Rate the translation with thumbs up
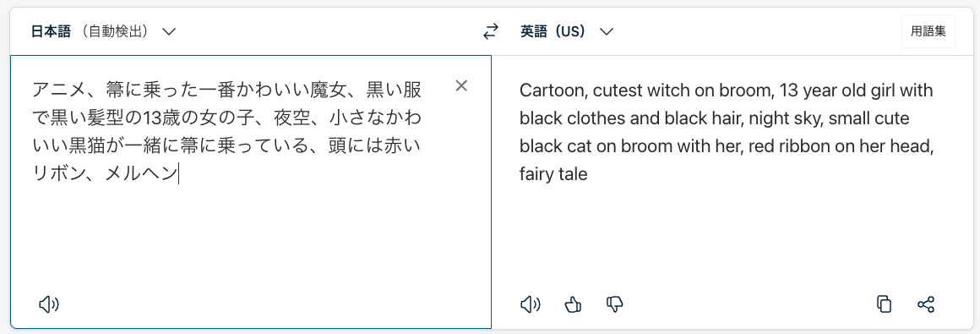 [x=573, y=304]
